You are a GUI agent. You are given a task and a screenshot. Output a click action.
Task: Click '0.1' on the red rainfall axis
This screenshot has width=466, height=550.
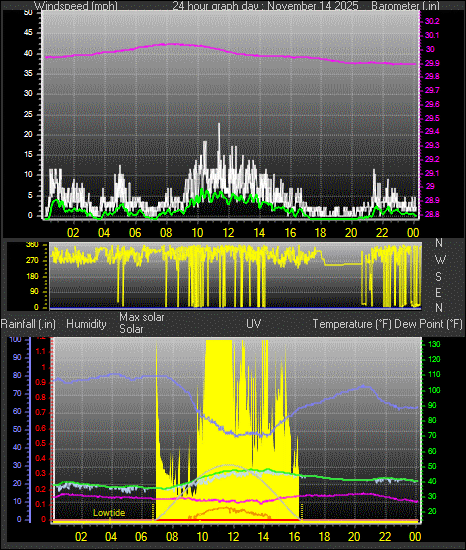coord(41,504)
